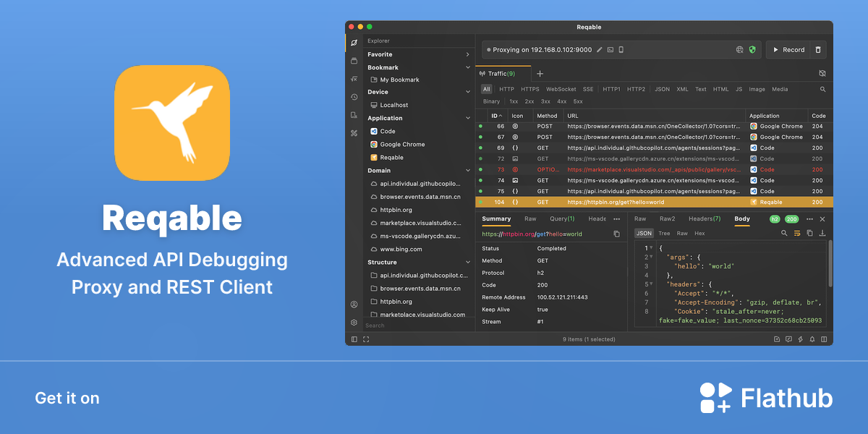Click the crossed-out screenshot icon below Record
Screen dimensions: 868x434
click(822, 74)
